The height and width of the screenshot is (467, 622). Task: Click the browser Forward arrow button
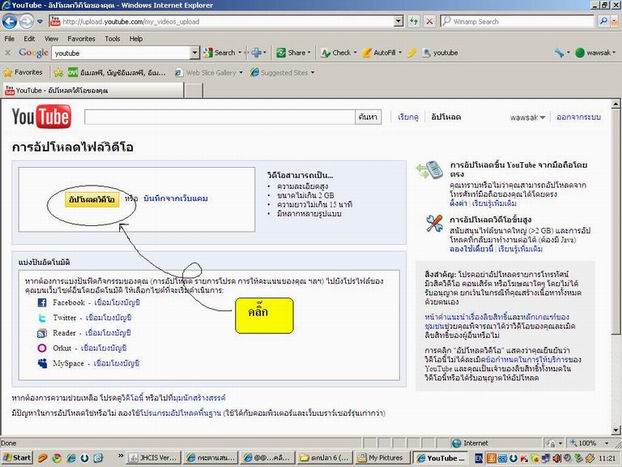pos(26,21)
